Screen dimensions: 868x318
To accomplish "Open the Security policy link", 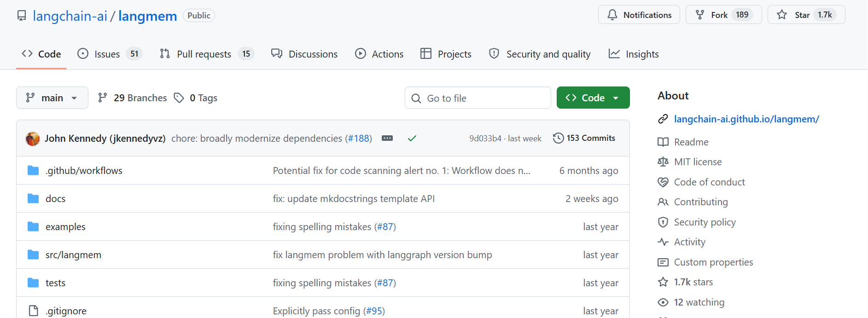I will [697, 222].
